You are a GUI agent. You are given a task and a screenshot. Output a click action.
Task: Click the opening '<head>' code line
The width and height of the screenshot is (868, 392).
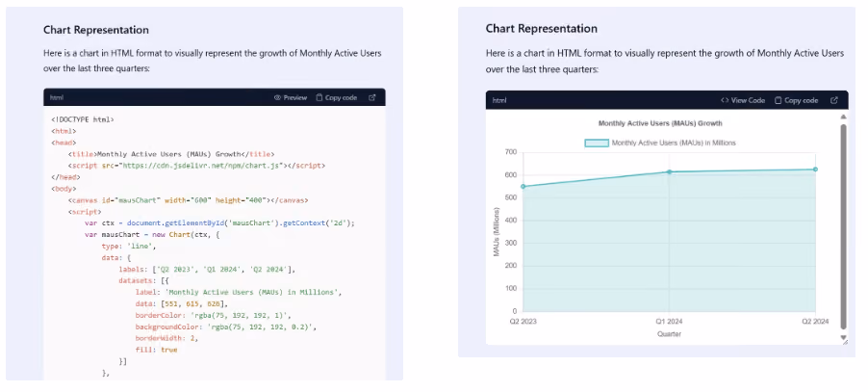(x=64, y=143)
